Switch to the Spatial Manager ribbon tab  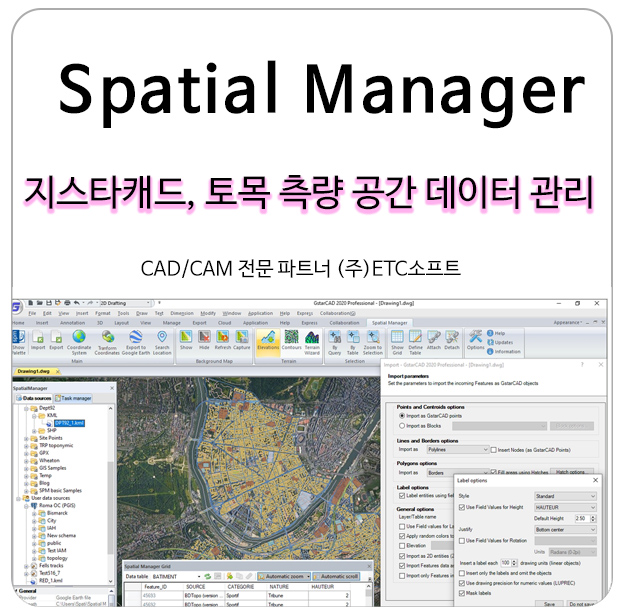click(389, 323)
